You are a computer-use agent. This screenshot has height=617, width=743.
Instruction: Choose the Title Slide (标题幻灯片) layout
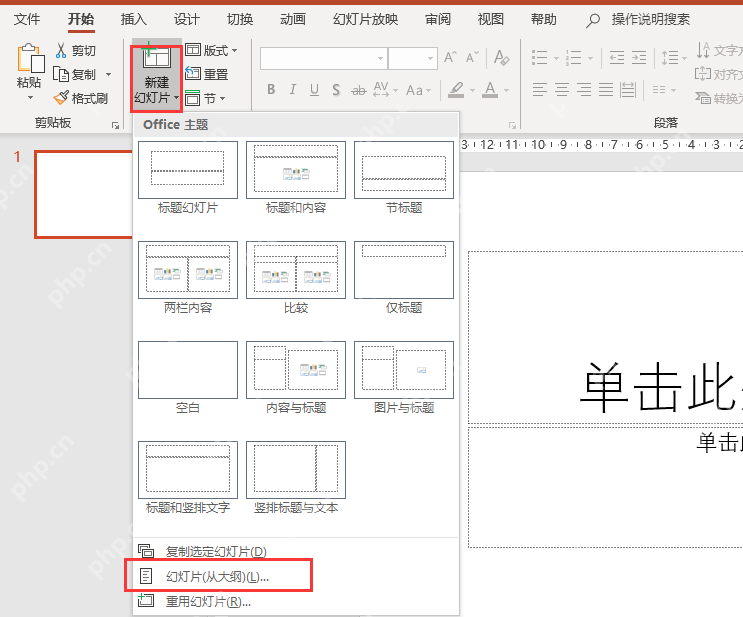(x=188, y=178)
